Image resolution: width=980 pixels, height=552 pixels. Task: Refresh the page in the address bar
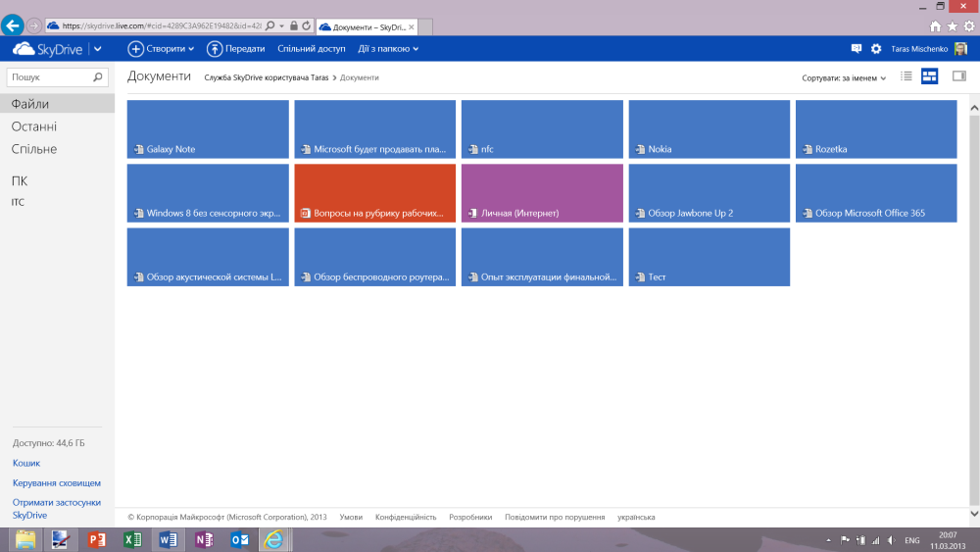click(x=306, y=25)
